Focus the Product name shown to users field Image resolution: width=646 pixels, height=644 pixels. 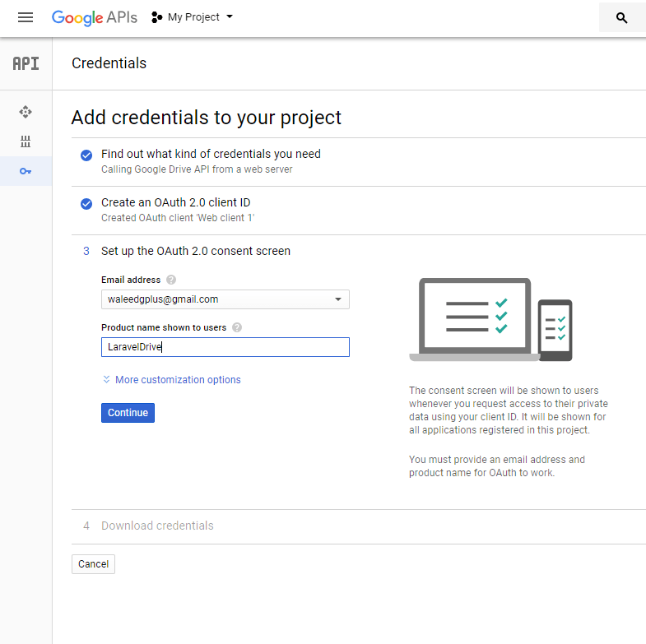coord(225,347)
